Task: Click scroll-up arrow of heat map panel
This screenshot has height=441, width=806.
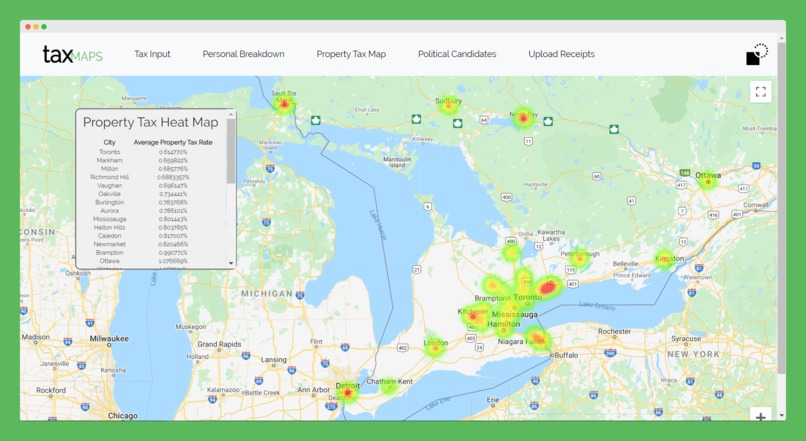Action: click(231, 115)
